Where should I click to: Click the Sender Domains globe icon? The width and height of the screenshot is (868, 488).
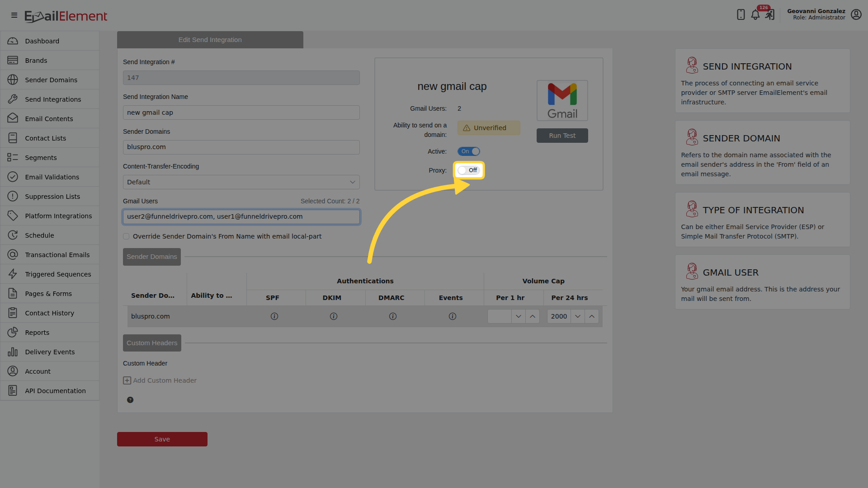(x=13, y=80)
